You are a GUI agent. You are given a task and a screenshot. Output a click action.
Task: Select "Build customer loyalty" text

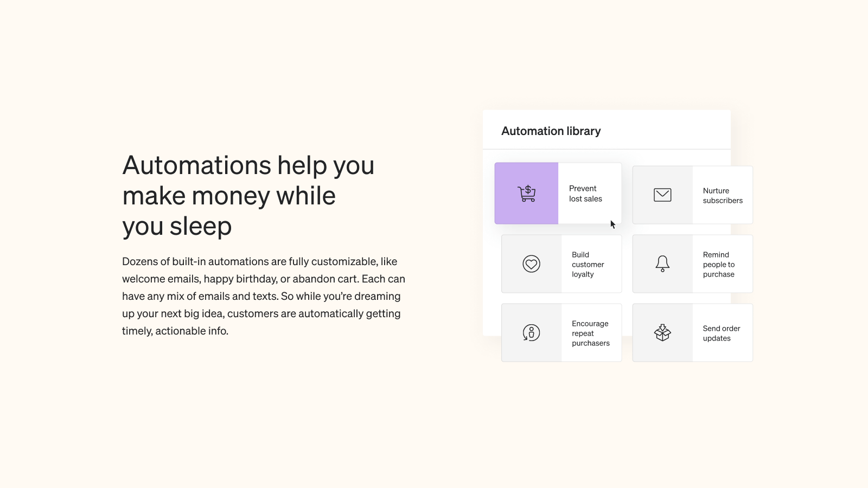pos(588,265)
